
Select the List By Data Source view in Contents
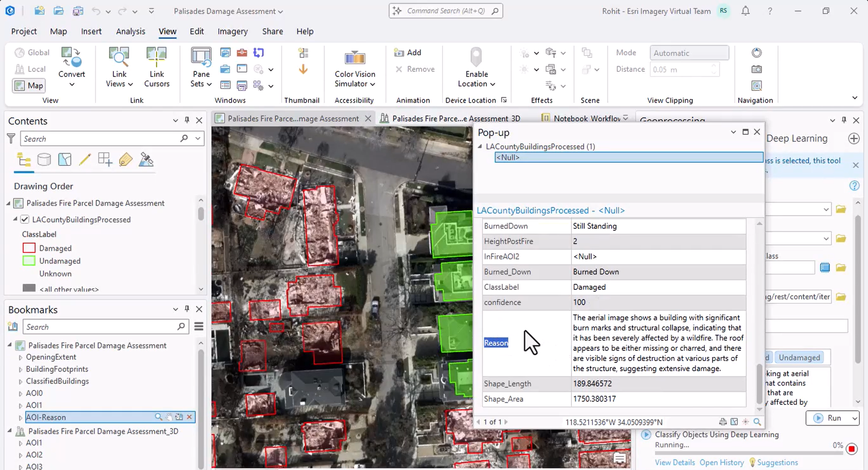44,160
